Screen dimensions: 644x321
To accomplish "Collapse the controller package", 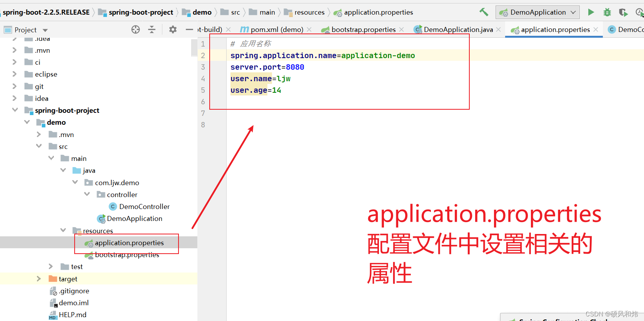I will [x=87, y=194].
